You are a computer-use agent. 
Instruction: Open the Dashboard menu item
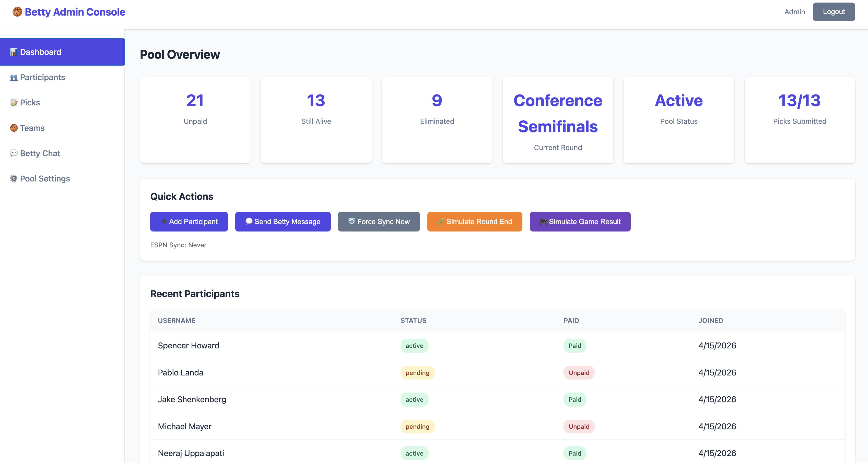coord(62,52)
